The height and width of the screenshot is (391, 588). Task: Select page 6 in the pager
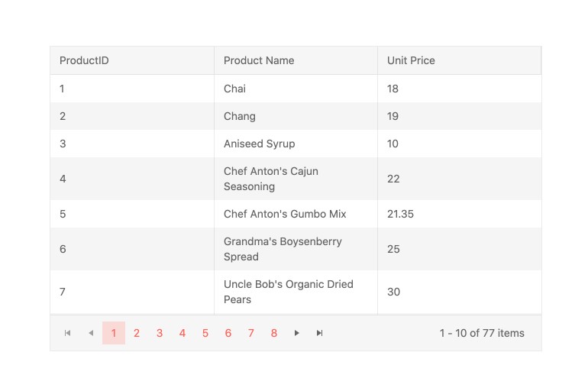(x=228, y=333)
